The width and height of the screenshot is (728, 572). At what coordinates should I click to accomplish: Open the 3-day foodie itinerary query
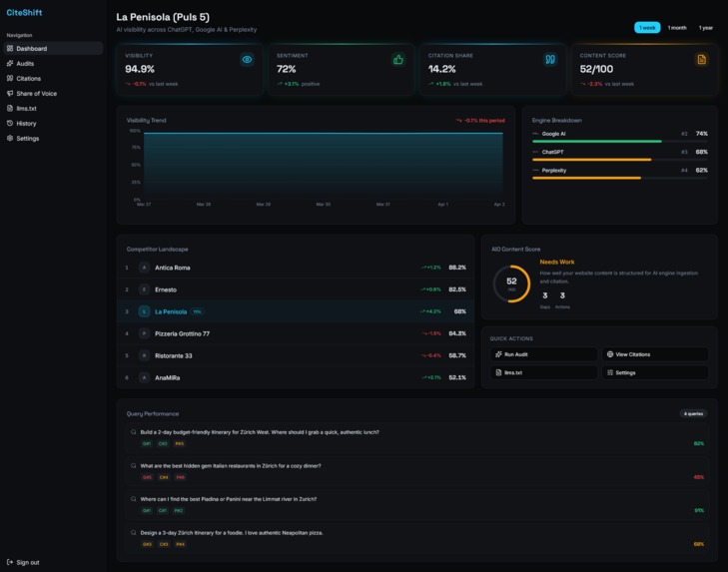coord(417,538)
